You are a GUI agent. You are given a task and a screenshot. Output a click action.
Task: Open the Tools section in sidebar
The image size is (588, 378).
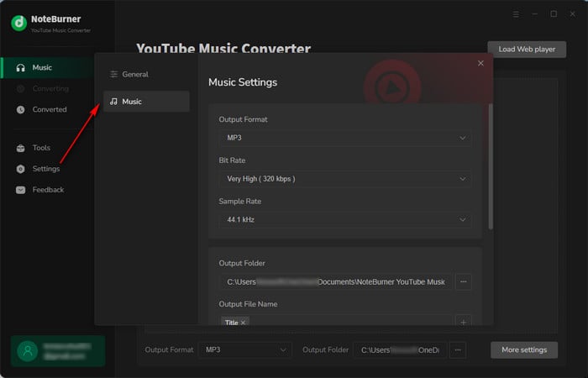[x=41, y=148]
